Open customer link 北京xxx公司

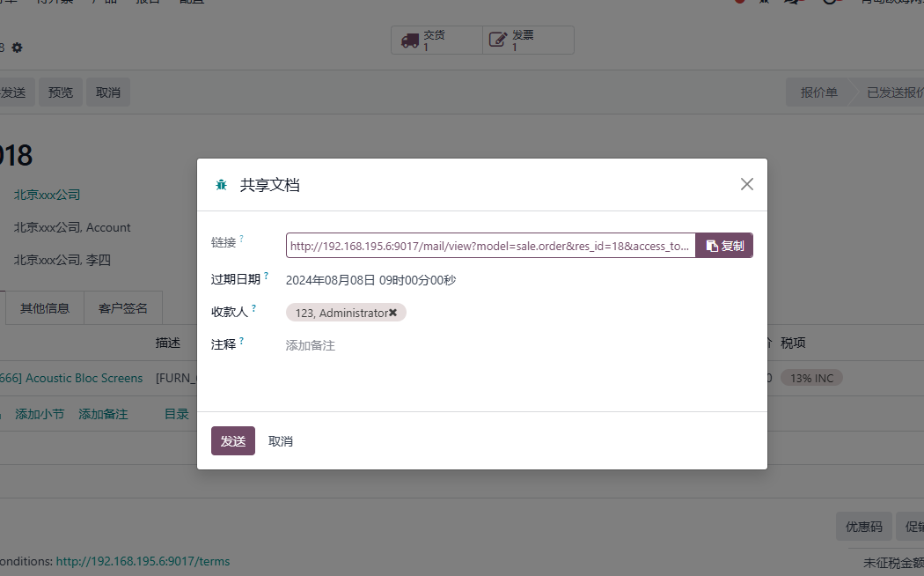click(x=48, y=195)
